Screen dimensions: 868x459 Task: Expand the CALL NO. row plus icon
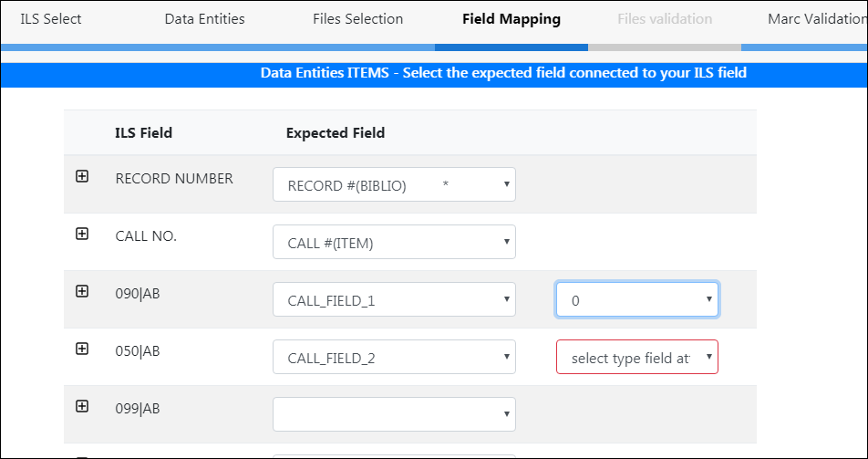(x=82, y=234)
